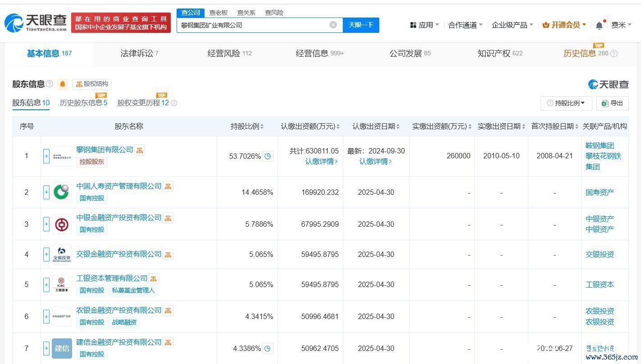Expand row 5 工银资本管理 plus button
641x364 pixels.
click(x=46, y=285)
